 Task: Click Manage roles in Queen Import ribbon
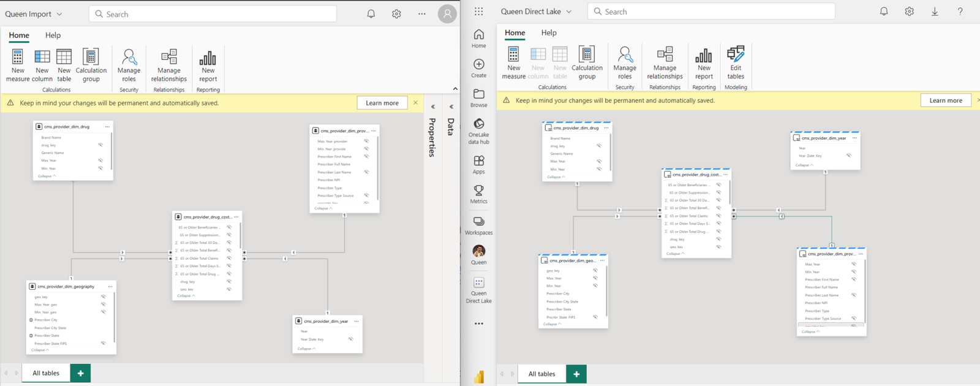tap(129, 65)
